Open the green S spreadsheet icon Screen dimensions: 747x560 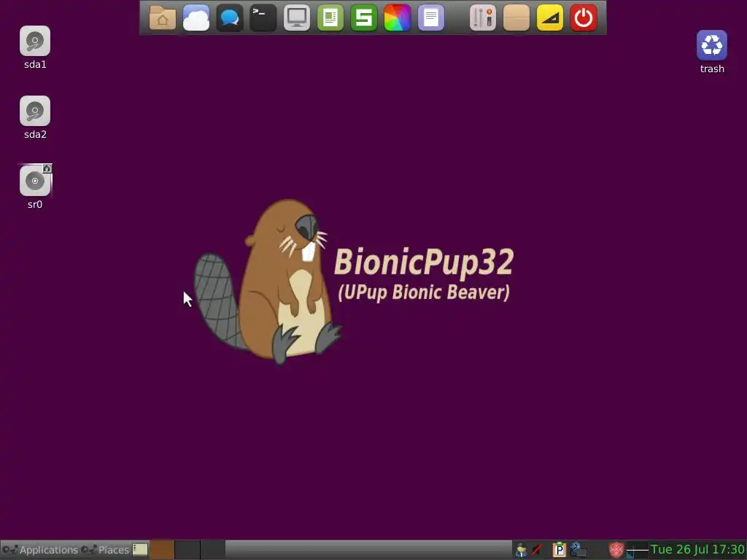(x=364, y=18)
